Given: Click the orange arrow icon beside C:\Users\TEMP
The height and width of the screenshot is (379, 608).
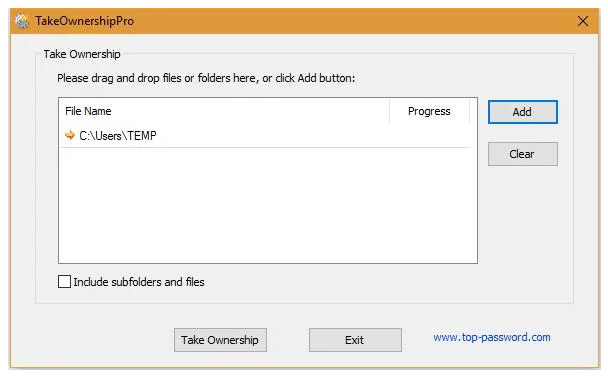Looking at the screenshot, I should (70, 135).
